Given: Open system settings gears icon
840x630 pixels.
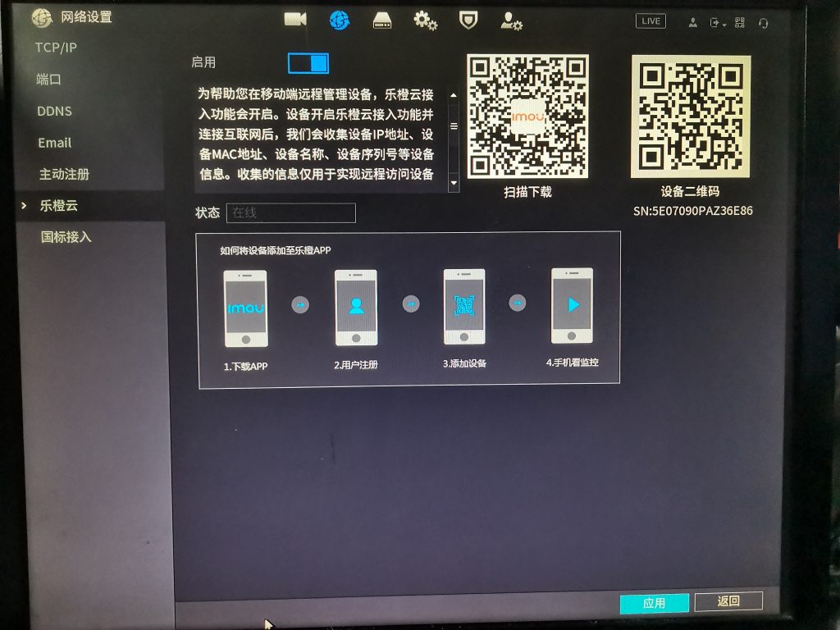Looking at the screenshot, I should 425,21.
